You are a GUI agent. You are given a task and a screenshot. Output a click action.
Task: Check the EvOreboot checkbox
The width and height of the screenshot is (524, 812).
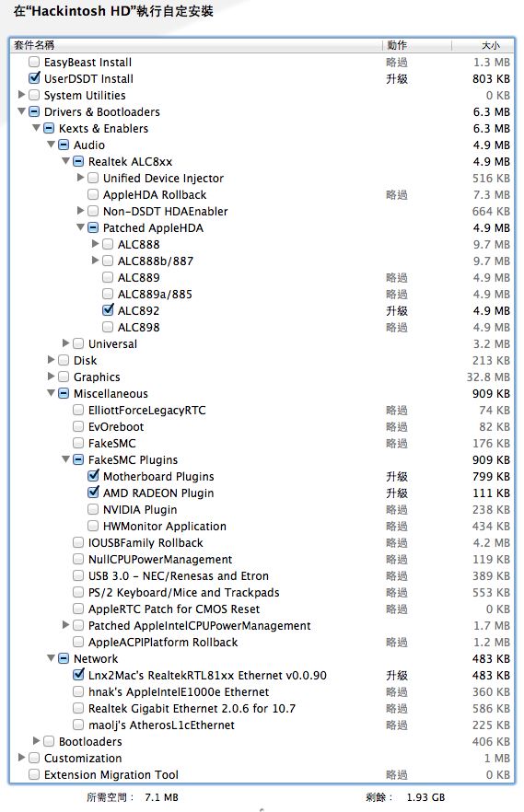pos(78,427)
